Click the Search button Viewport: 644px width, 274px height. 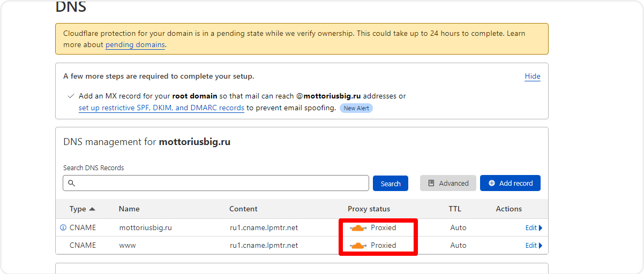(391, 183)
